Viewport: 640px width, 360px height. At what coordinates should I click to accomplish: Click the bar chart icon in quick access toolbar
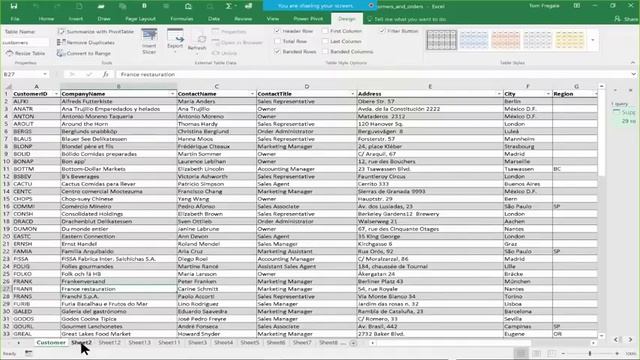coord(248,6)
